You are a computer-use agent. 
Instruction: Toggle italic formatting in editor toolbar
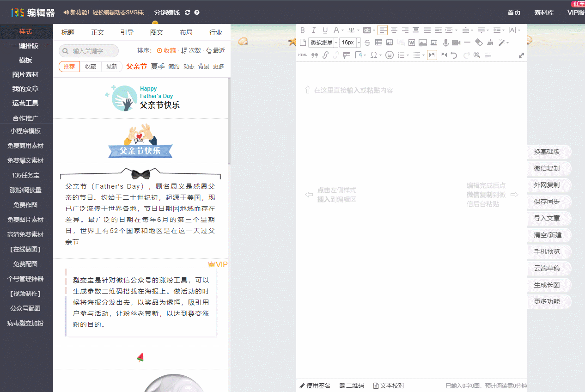pyautogui.click(x=314, y=31)
